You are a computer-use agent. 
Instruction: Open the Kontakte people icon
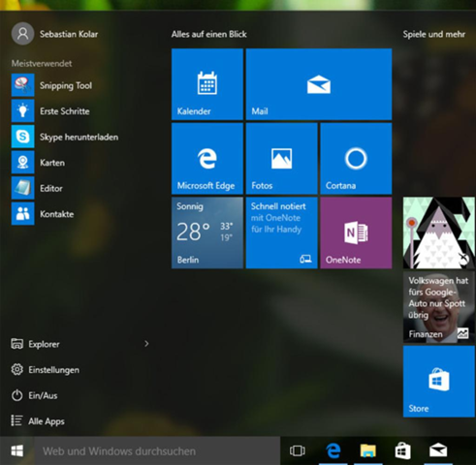[x=22, y=213]
